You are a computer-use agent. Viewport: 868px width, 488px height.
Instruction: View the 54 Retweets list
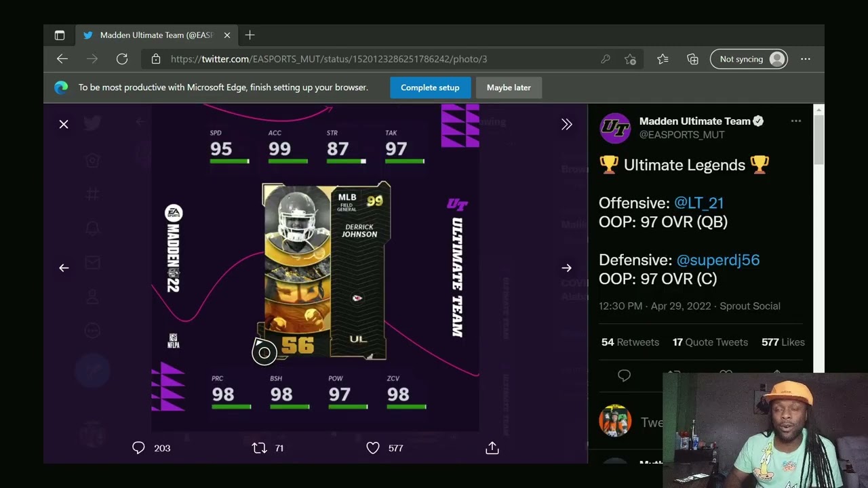(630, 342)
